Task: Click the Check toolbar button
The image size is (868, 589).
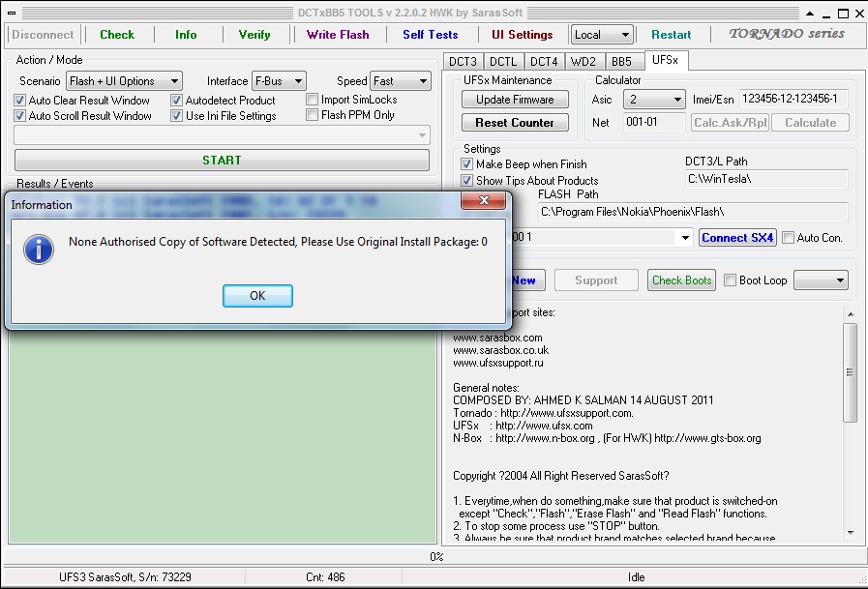Action: click(x=117, y=34)
